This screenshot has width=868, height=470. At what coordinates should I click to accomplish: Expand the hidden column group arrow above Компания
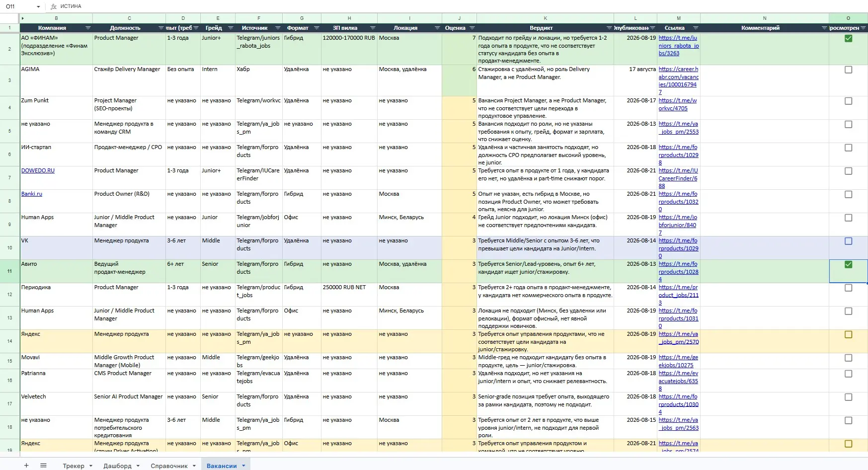click(23, 18)
